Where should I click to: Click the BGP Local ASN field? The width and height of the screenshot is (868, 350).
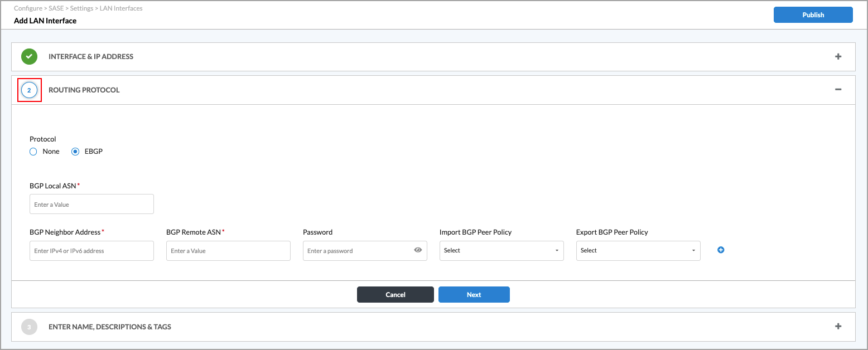[x=91, y=205]
